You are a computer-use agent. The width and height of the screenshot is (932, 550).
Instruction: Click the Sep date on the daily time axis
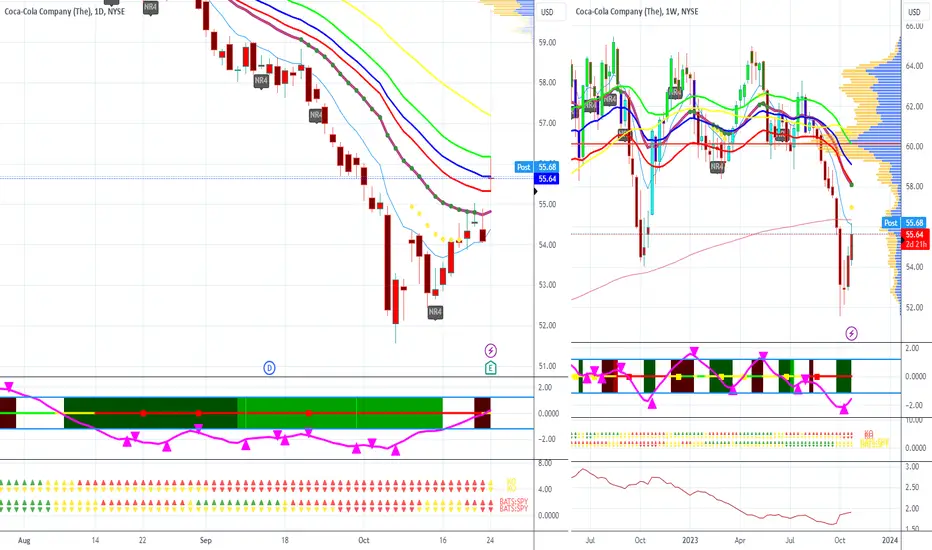(x=206, y=540)
